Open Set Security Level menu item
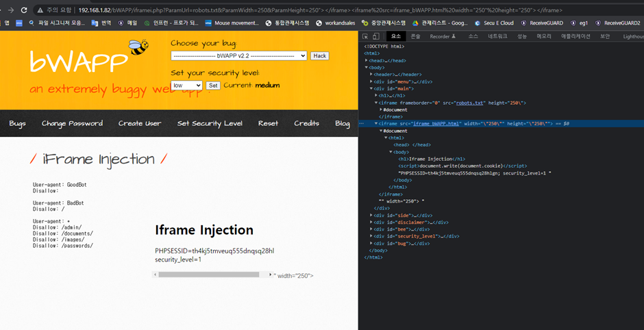644x330 pixels. pyautogui.click(x=210, y=123)
